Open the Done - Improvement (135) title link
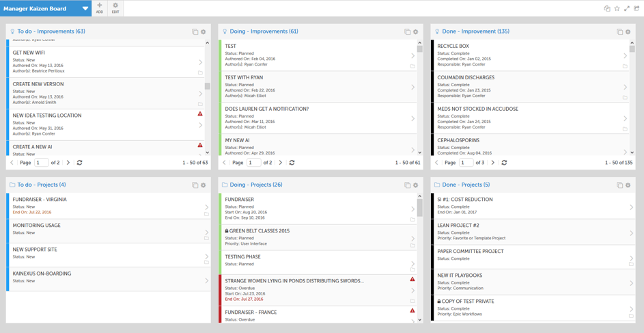Screen dimensions: 644x333 (x=475, y=31)
